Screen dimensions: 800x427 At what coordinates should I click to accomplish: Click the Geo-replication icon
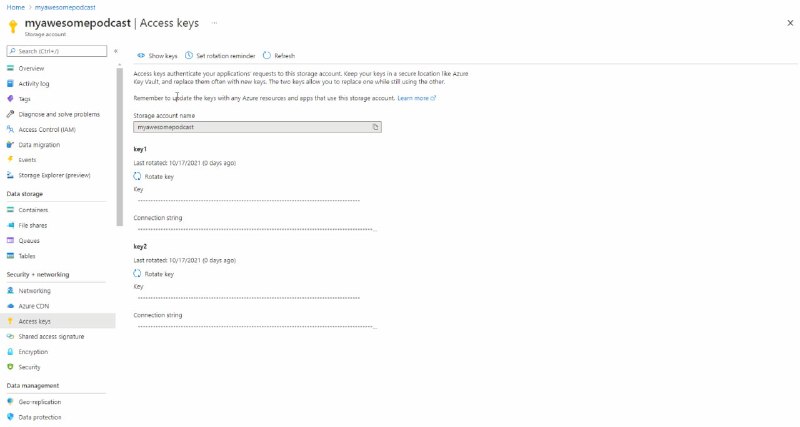pyautogui.click(x=10, y=401)
